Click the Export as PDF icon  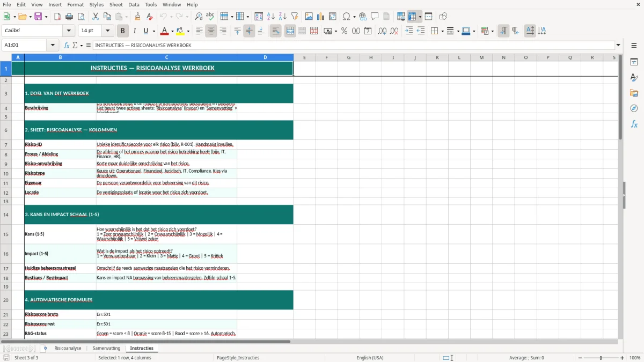(x=57, y=17)
